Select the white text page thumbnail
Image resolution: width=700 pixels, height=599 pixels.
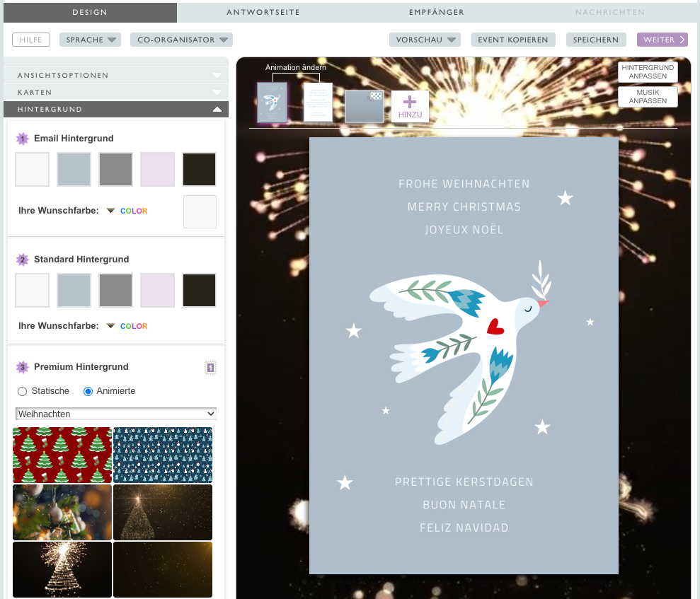pos(319,102)
